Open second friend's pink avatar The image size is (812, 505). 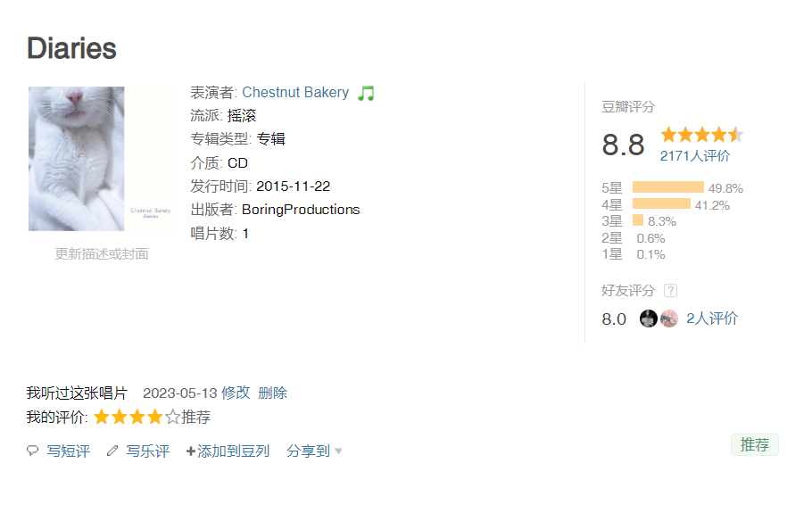coord(669,319)
